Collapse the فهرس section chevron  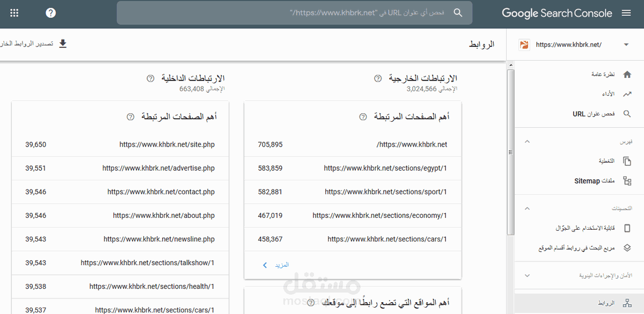pos(527,141)
